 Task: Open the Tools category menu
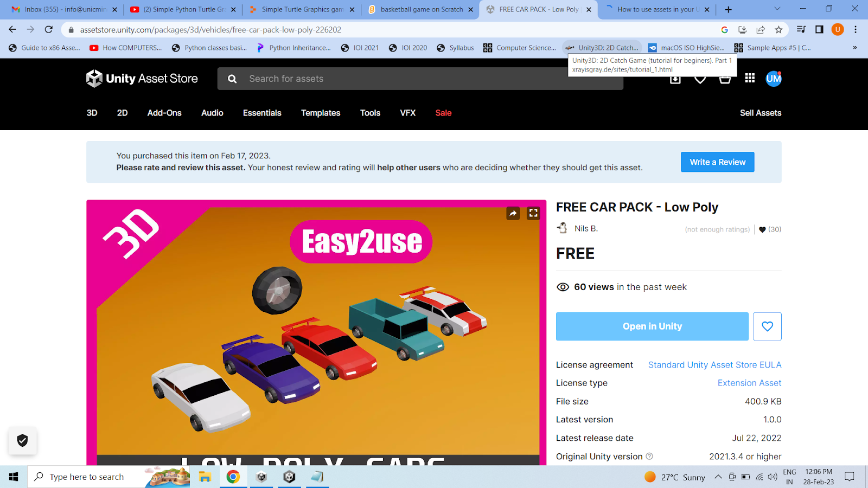[x=370, y=113]
